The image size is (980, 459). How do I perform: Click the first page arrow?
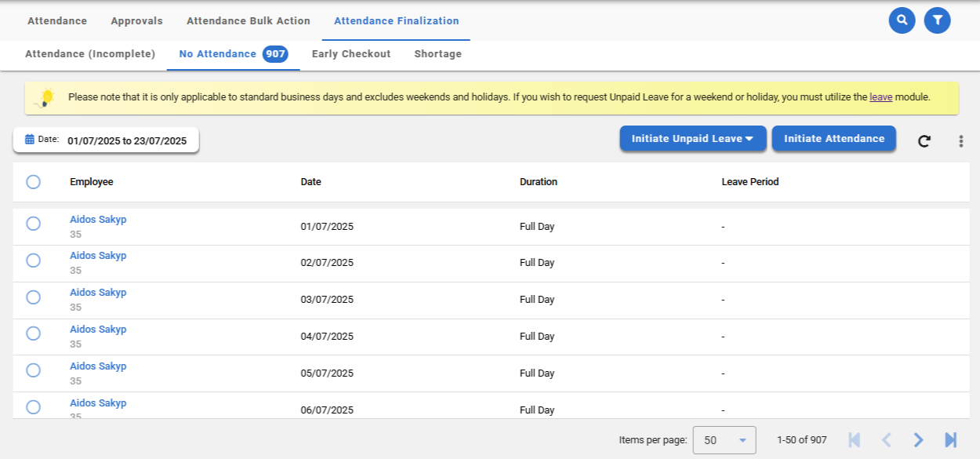click(x=855, y=440)
